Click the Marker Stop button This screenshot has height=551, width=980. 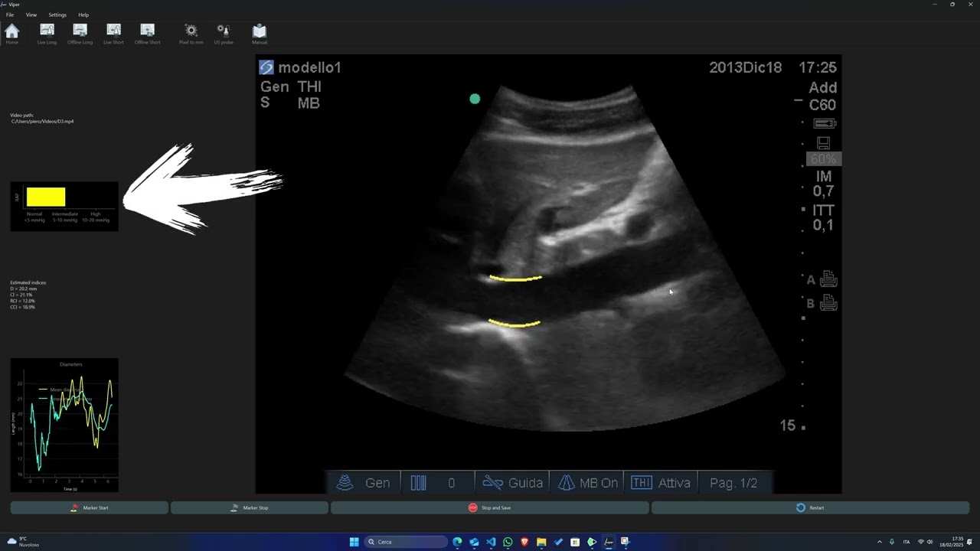[250, 507]
